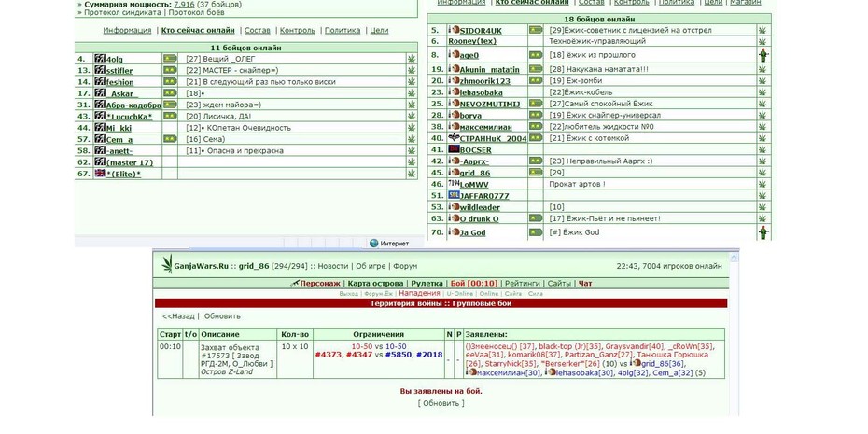Screen dimensions: 868x434
Task: Click the leaf icon in *LucuchKa* row
Action: pos(412,116)
